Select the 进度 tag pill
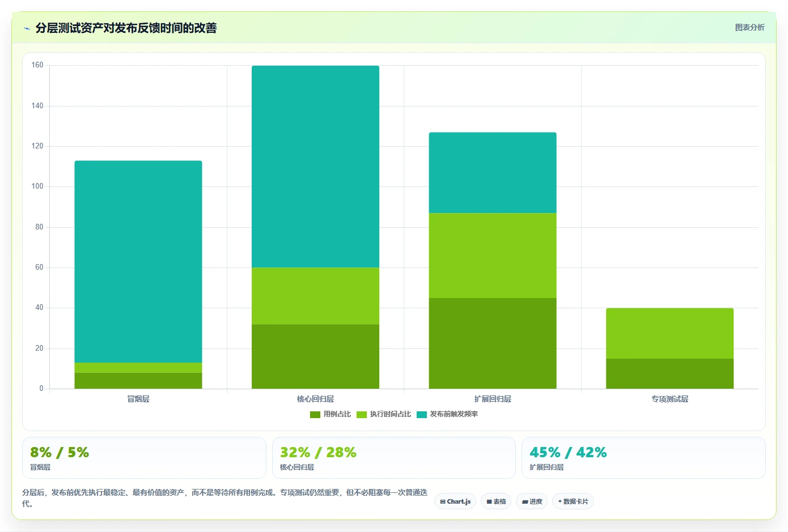The width and height of the screenshot is (788, 532). (x=532, y=501)
